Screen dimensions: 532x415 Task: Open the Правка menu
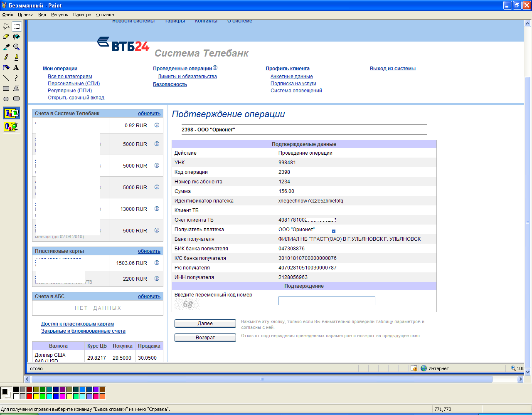pyautogui.click(x=26, y=15)
